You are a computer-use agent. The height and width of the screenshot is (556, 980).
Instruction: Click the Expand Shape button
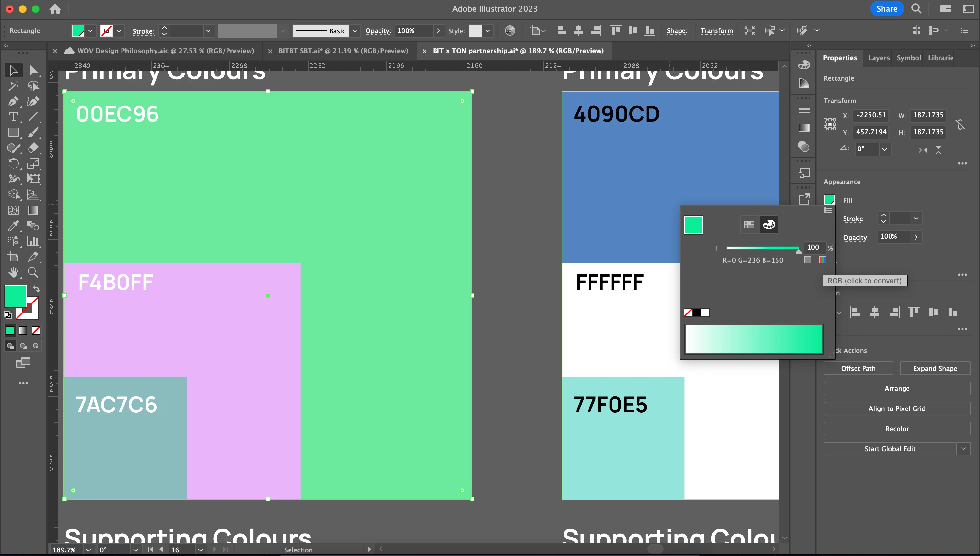(935, 369)
